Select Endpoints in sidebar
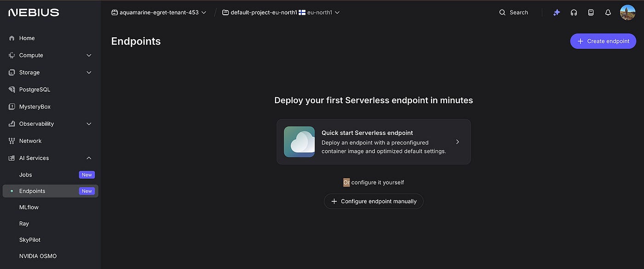 click(x=51, y=191)
